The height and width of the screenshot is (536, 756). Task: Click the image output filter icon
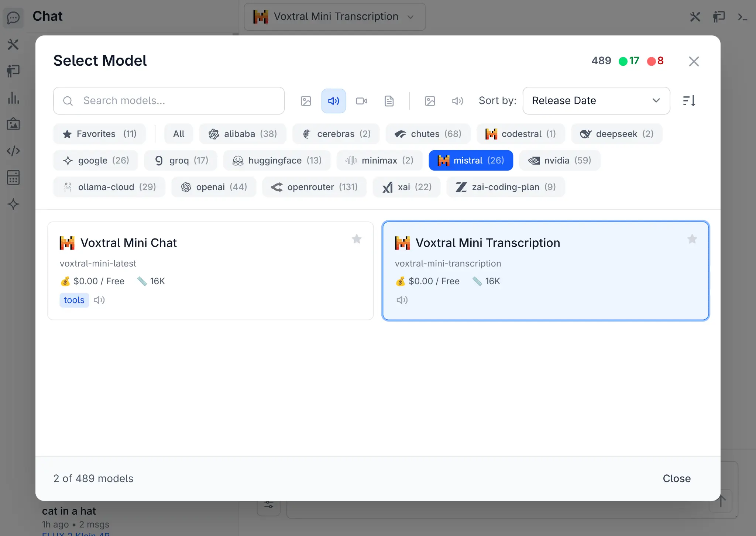[430, 101]
